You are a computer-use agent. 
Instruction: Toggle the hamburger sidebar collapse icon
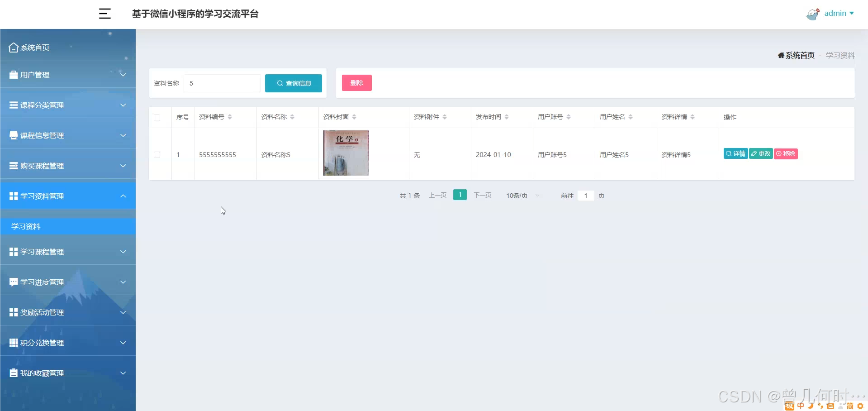point(105,14)
